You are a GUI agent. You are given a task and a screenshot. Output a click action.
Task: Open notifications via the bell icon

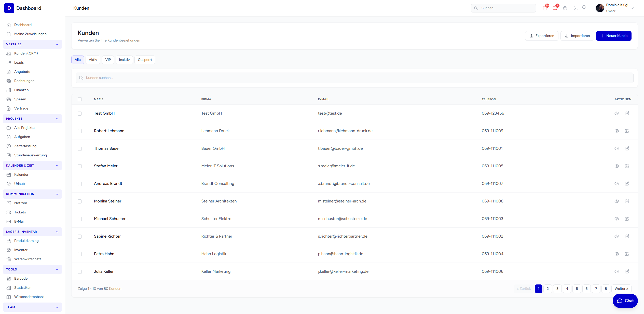point(584,8)
